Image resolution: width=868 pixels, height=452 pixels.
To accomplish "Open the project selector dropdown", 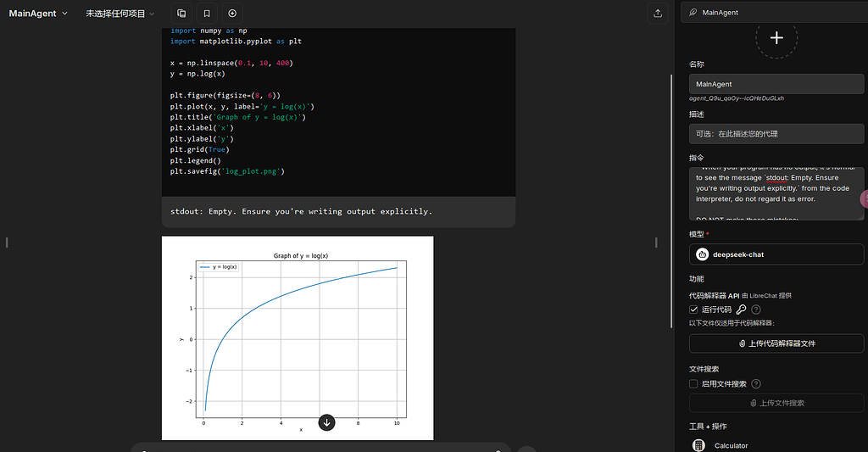I will (120, 14).
